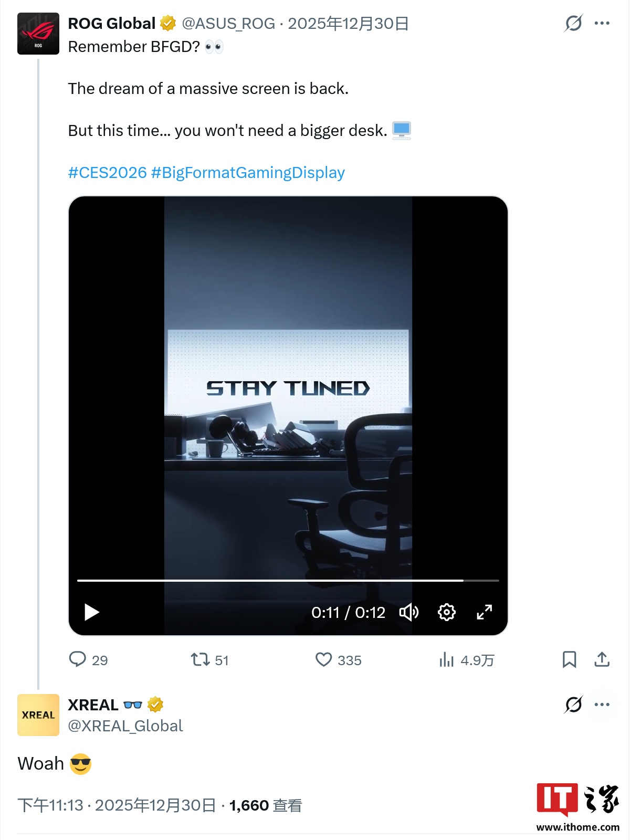Open ROG Global profile avatar
This screenshot has width=630, height=840.
pos(38,34)
